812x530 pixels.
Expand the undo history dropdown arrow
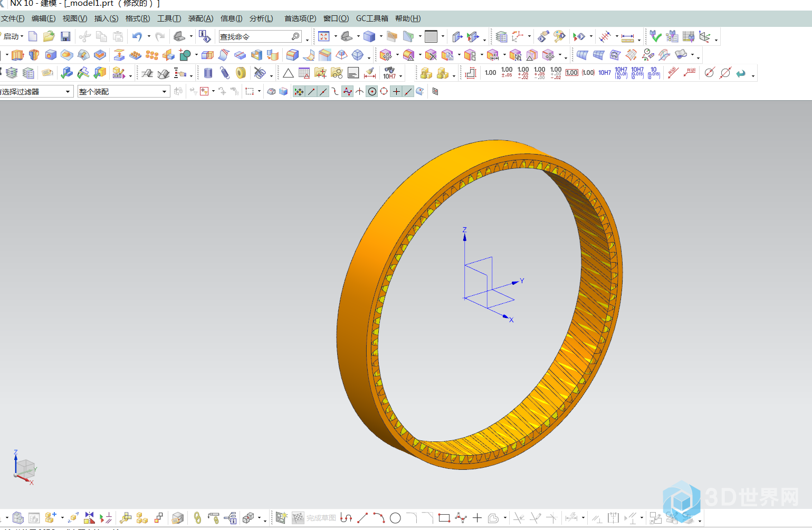click(149, 36)
